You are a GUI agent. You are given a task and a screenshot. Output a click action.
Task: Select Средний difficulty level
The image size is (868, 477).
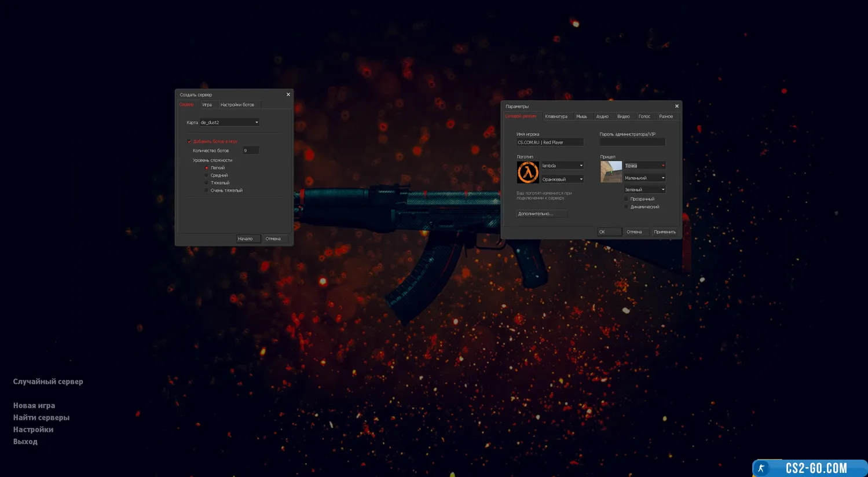coord(207,175)
